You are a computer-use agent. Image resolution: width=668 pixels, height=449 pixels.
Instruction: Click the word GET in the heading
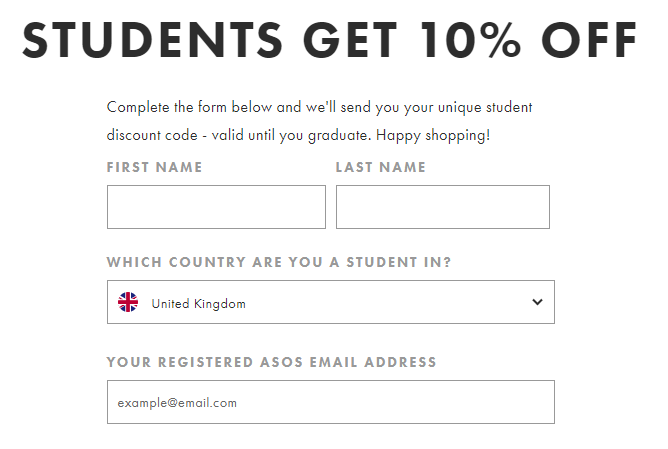(350, 40)
